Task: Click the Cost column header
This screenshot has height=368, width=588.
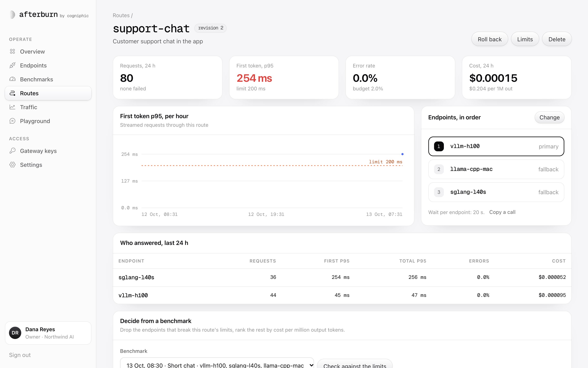Action: pyautogui.click(x=559, y=261)
